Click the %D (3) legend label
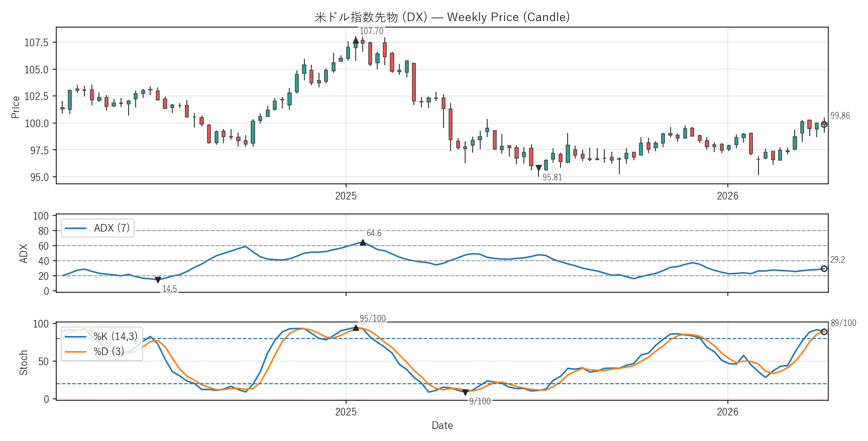 [x=108, y=352]
